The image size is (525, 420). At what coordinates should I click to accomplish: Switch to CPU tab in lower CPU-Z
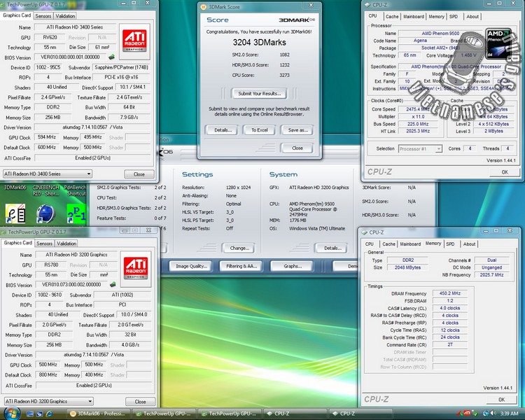pos(370,244)
